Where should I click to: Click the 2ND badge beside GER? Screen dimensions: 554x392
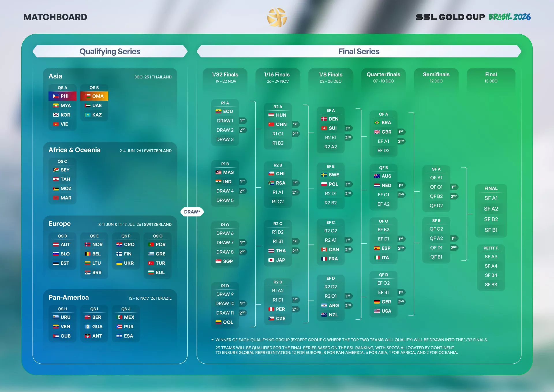401,302
